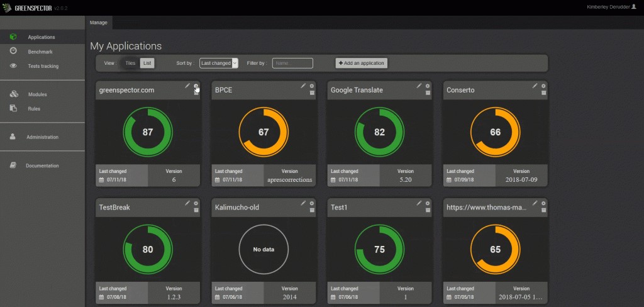Archive the BPCE application

tap(312, 93)
